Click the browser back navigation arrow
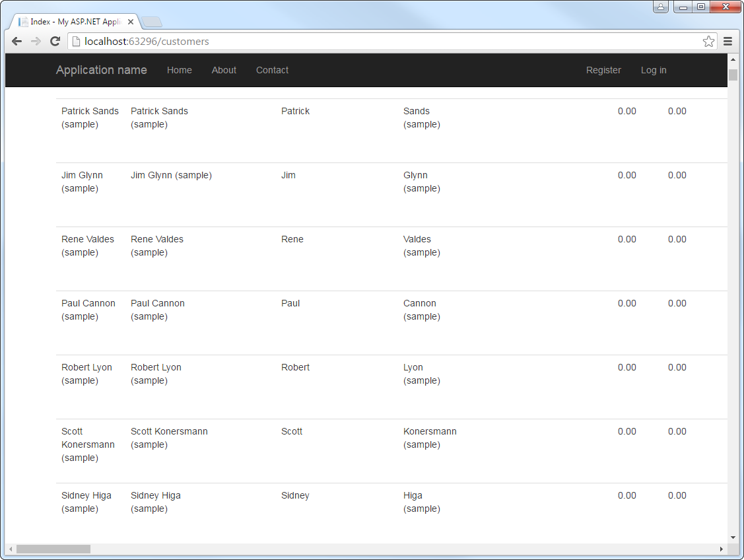Image resolution: width=744 pixels, height=560 pixels. [x=17, y=41]
